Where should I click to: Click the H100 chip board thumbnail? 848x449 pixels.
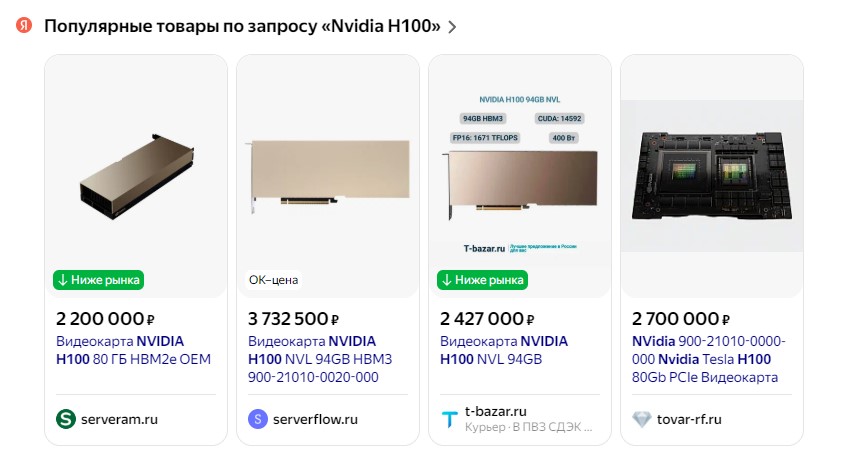[711, 160]
